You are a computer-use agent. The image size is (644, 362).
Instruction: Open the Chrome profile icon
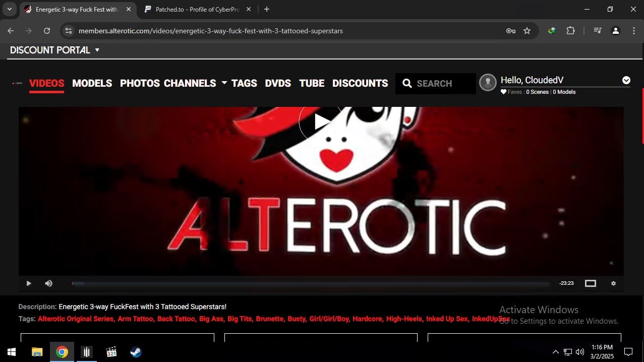615,31
